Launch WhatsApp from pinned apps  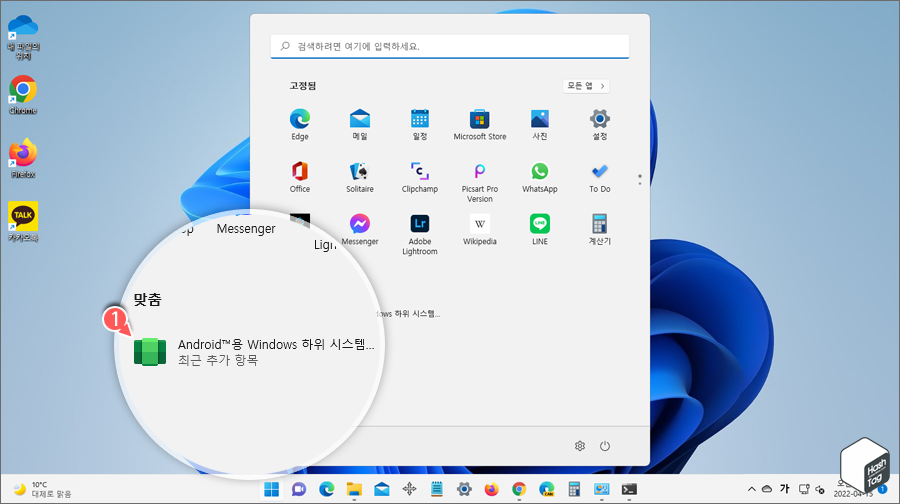540,177
